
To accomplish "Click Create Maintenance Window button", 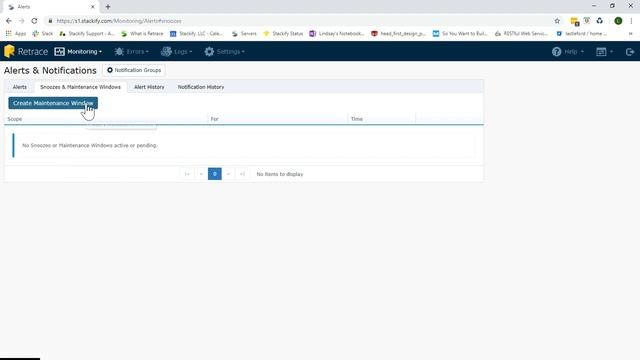I will [x=53, y=103].
